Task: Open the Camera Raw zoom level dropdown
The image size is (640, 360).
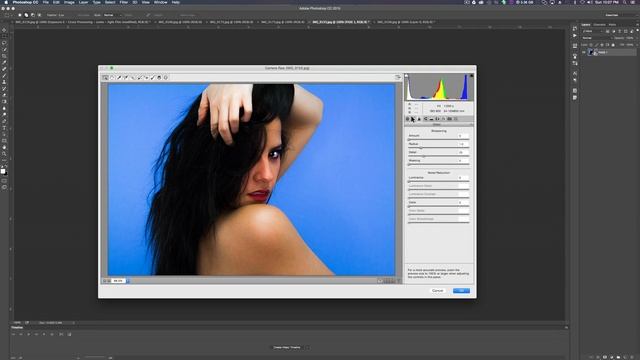Action: click(127, 281)
